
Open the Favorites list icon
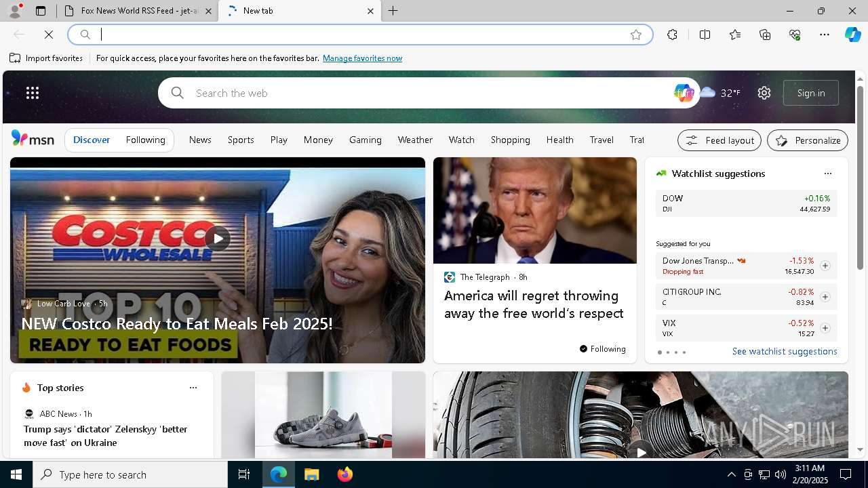click(735, 35)
